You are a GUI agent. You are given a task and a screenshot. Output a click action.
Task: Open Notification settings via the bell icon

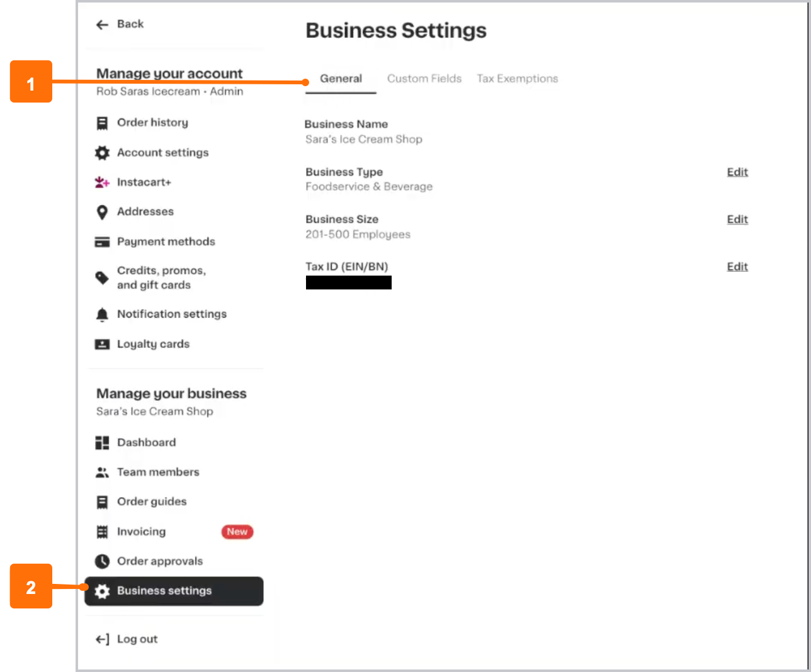pos(102,314)
